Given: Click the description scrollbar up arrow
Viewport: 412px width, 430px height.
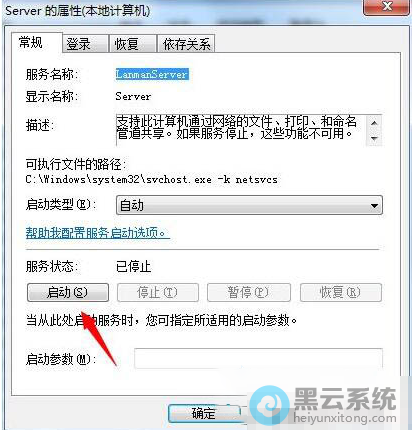Looking at the screenshot, I should [x=374, y=123].
